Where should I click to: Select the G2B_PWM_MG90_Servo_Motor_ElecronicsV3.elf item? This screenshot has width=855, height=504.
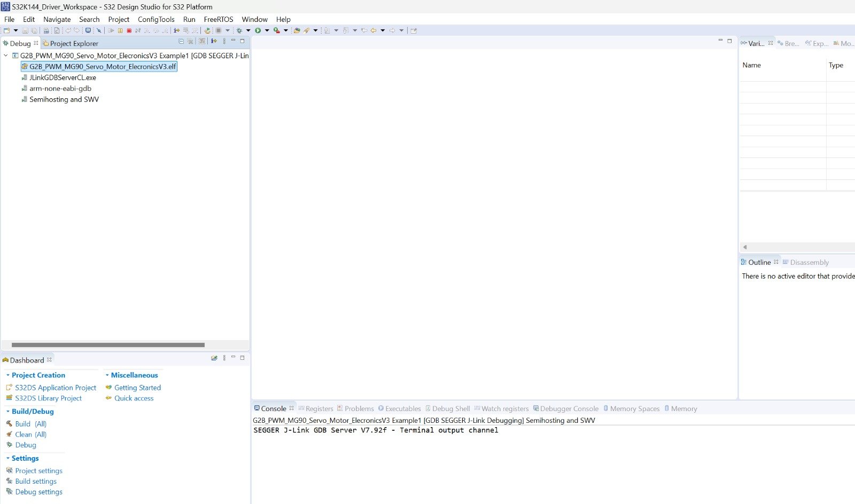(99, 67)
